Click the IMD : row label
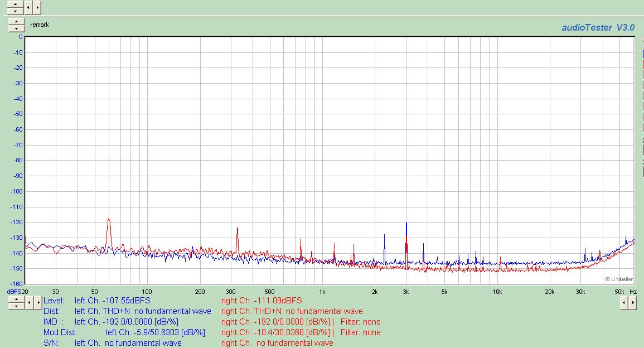This screenshot has width=644, height=348. 54,322
